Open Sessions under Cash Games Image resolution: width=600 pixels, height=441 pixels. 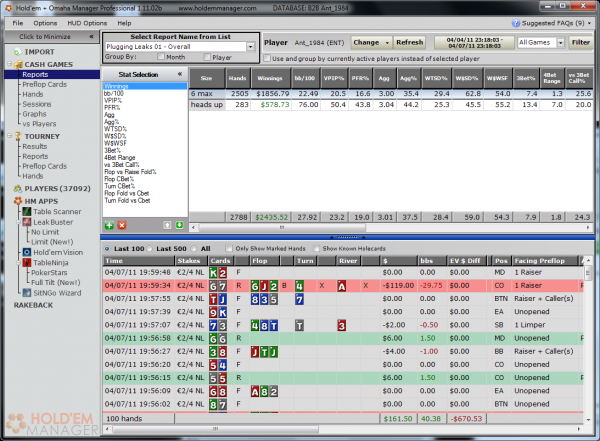click(36, 104)
